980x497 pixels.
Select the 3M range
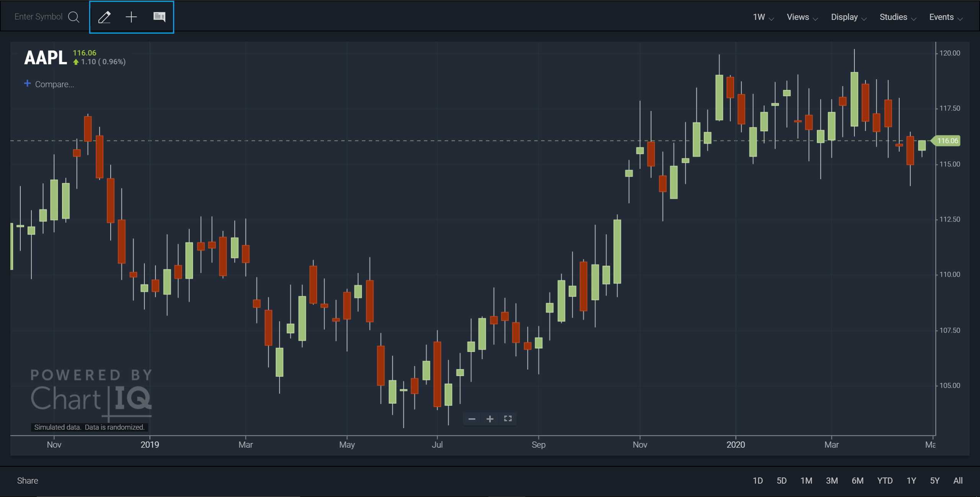tap(832, 481)
